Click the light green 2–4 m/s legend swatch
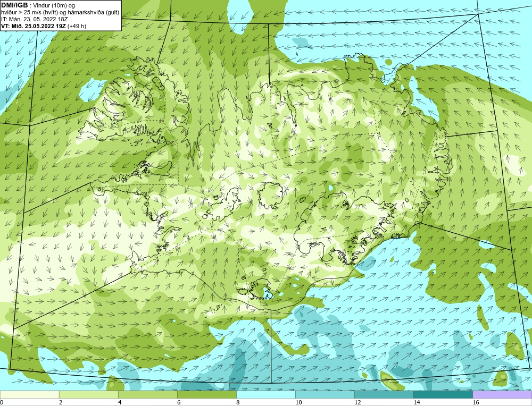This screenshot has height=406, width=532. pyautogui.click(x=88, y=394)
